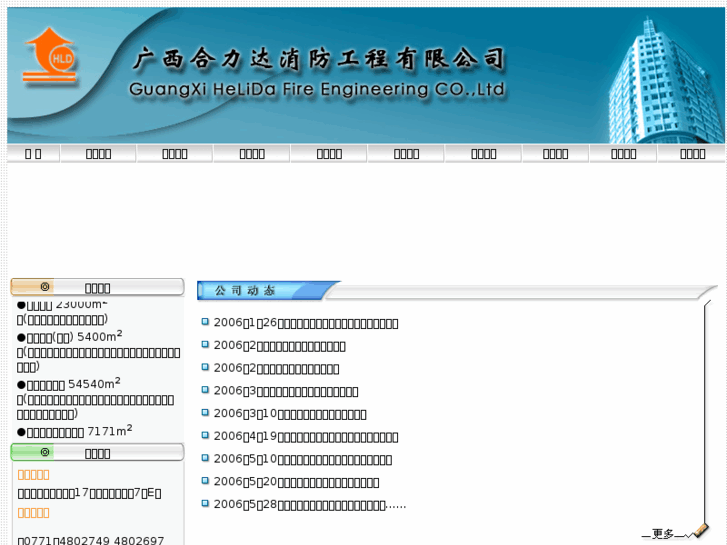Image resolution: width=727 pixels, height=545 pixels.
Task: Click the 更多 (more) link
Action: 663,533
